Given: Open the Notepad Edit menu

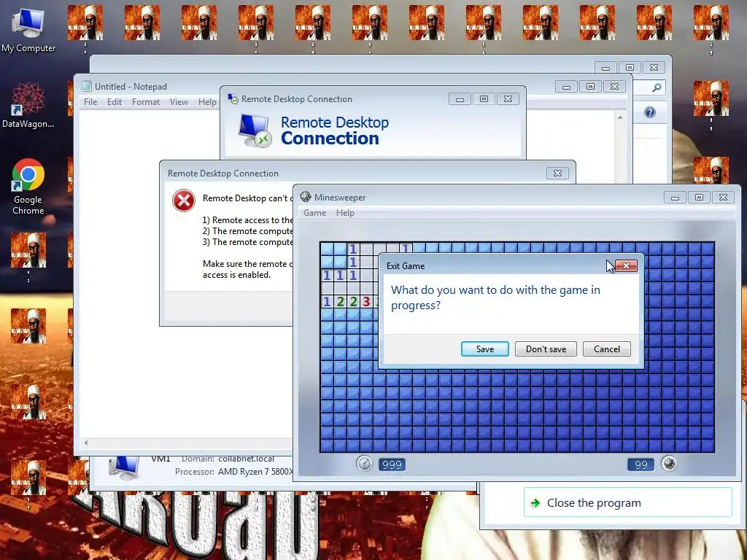Looking at the screenshot, I should [115, 102].
